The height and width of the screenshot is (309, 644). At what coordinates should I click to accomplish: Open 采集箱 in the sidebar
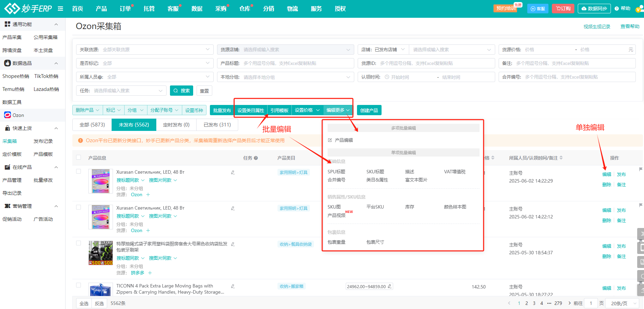coord(10,141)
